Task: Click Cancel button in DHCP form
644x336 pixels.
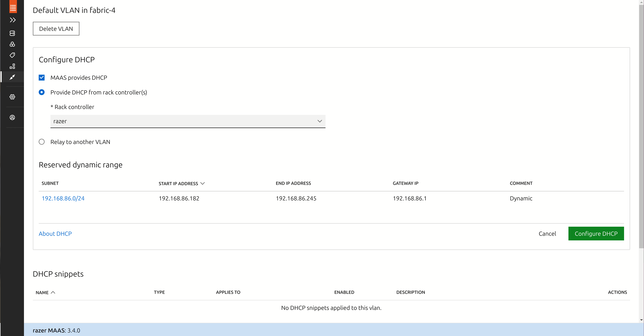Action: (x=547, y=234)
